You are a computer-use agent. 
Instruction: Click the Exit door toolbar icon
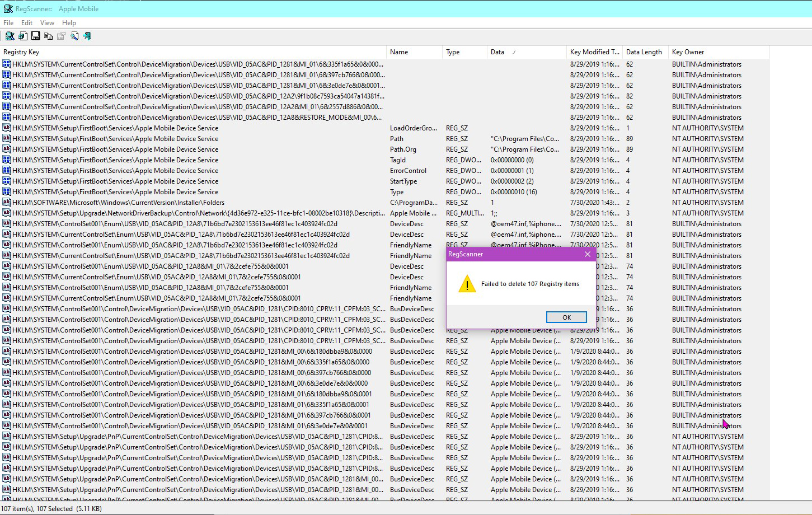click(87, 36)
